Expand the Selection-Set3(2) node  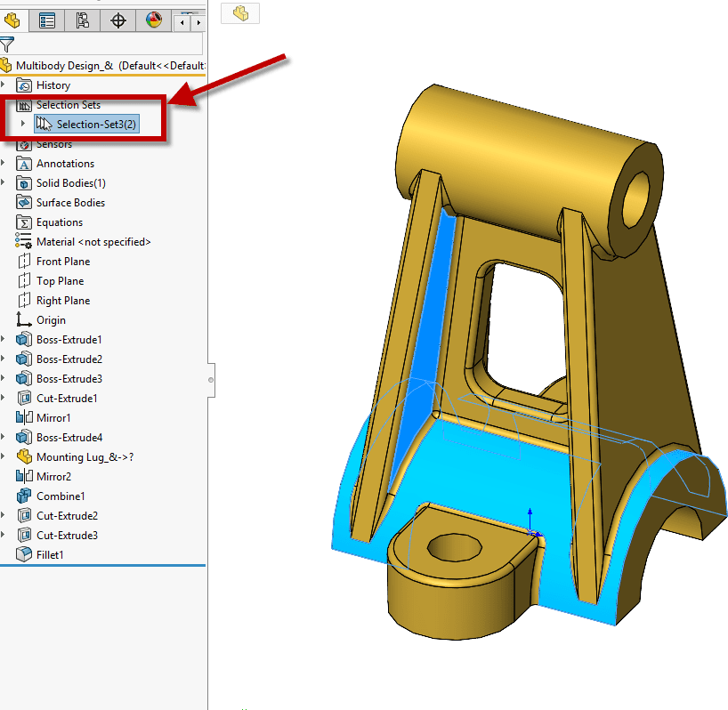pos(22,124)
